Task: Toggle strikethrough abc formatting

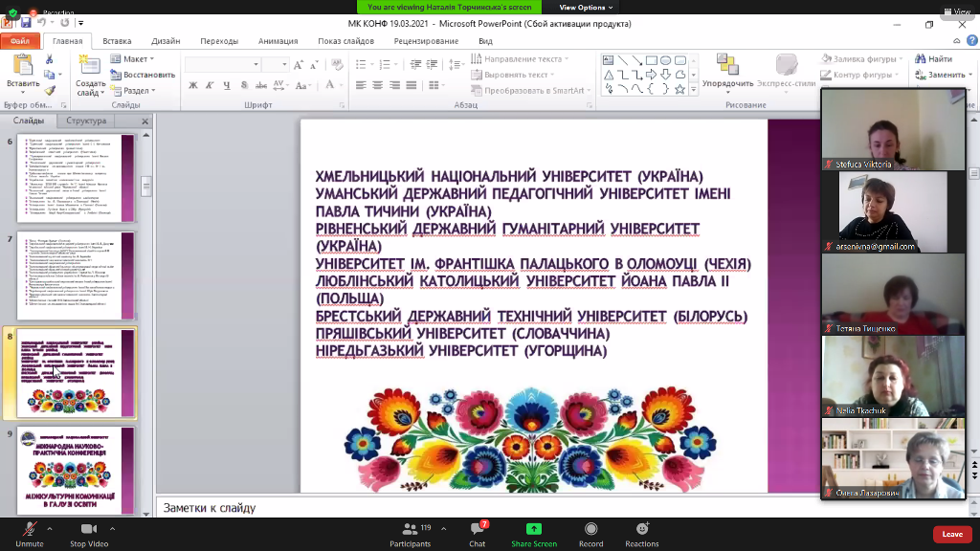Action: pyautogui.click(x=261, y=85)
